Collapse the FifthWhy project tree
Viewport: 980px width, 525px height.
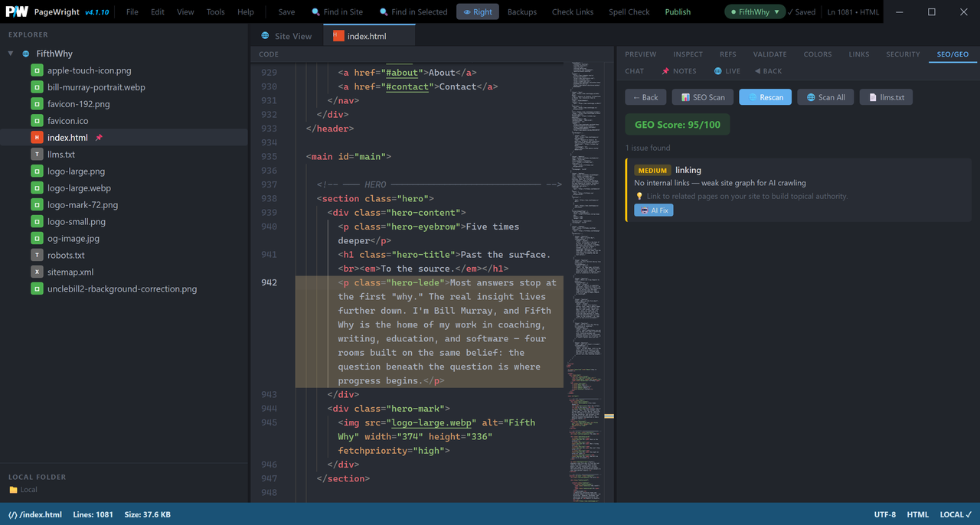click(11, 54)
